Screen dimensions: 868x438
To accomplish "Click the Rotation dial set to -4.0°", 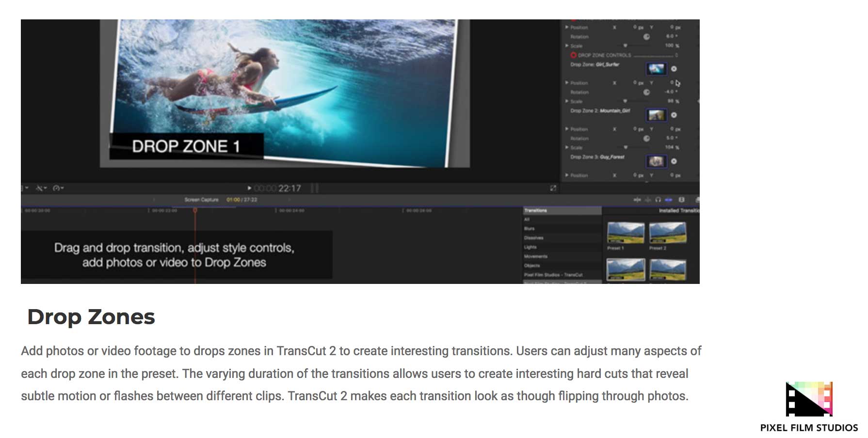I will coord(646,92).
